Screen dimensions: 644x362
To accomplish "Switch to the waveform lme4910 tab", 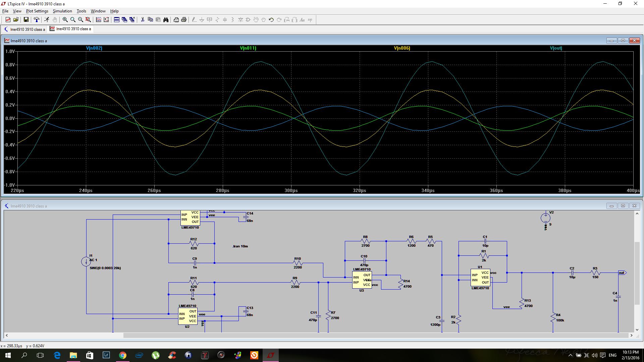I will coord(70,29).
